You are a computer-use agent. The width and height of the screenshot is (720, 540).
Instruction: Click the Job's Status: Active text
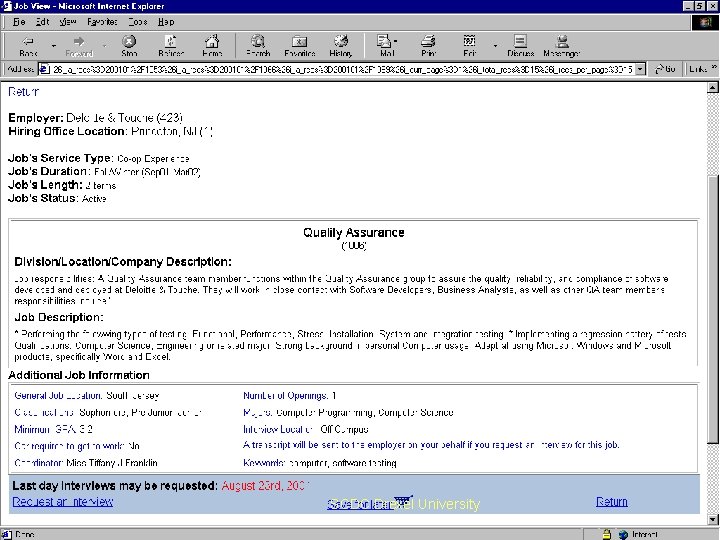tap(57, 198)
